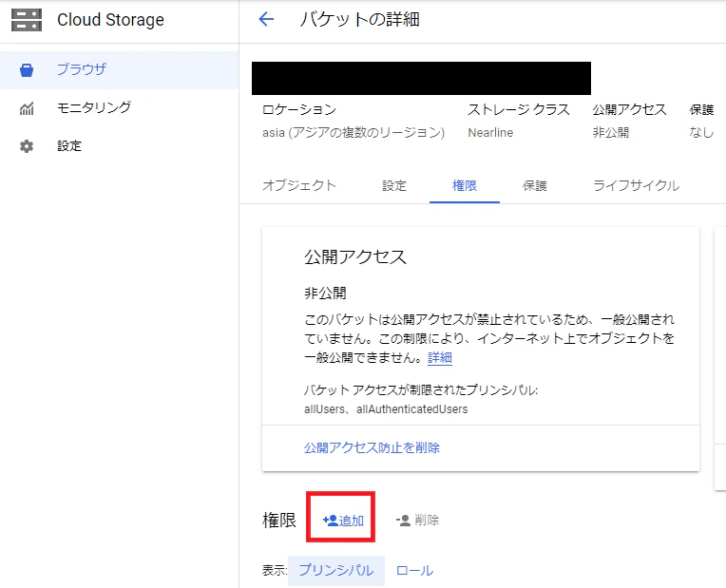This screenshot has height=588, width=726.
Task: Click the location value asia (アジアの複数のリージョン)
Action: [x=353, y=132]
